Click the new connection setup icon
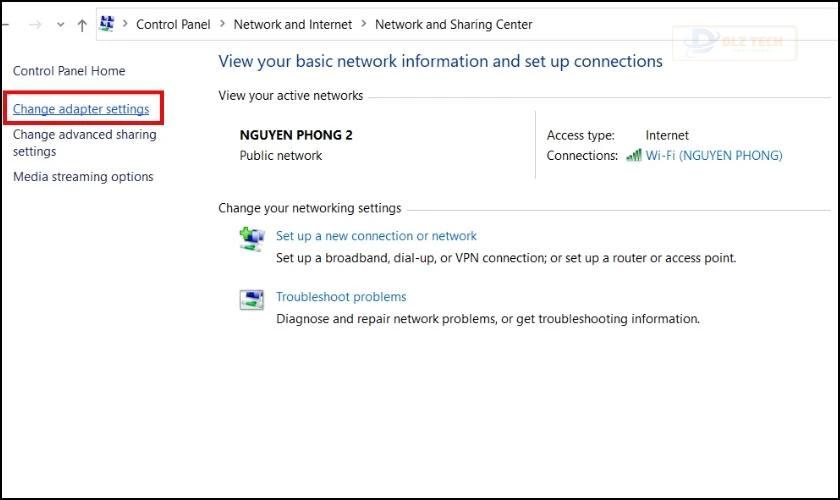The height and width of the screenshot is (500, 840). pos(252,239)
